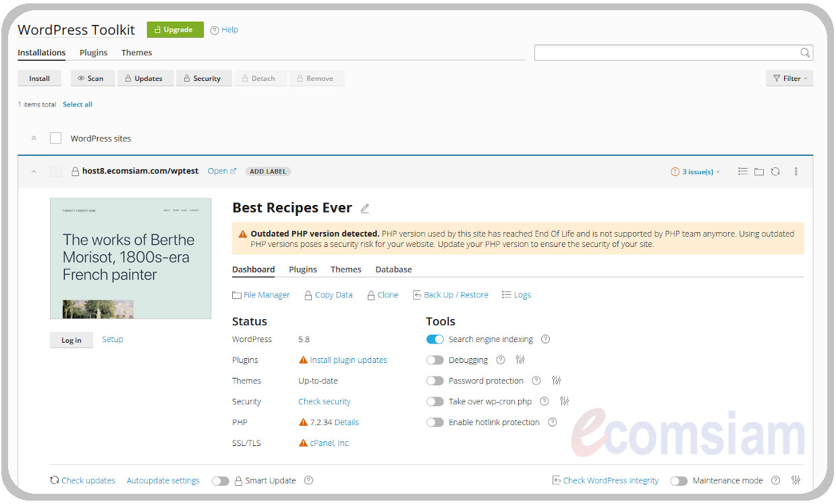This screenshot has width=836, height=504.
Task: Click help icon next to Search engine indexing
Action: (546, 339)
